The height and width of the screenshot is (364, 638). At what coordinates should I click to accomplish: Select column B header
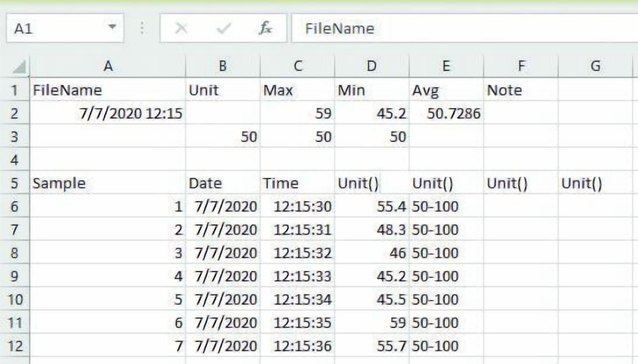(x=223, y=66)
